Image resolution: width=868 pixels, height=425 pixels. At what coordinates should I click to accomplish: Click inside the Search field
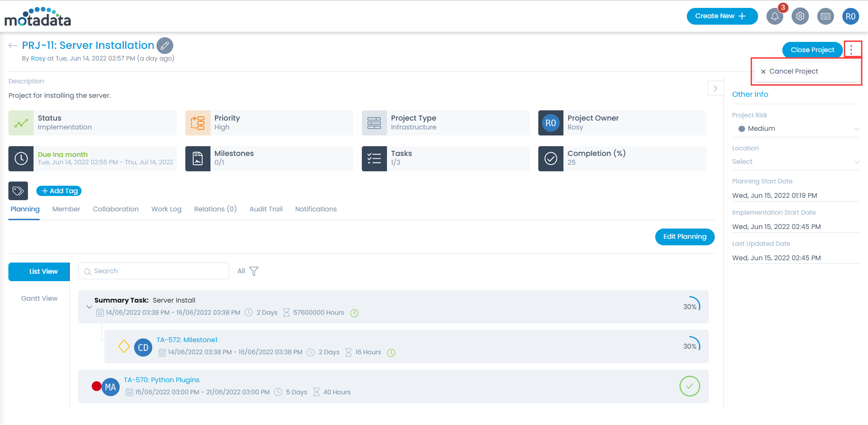[154, 271]
